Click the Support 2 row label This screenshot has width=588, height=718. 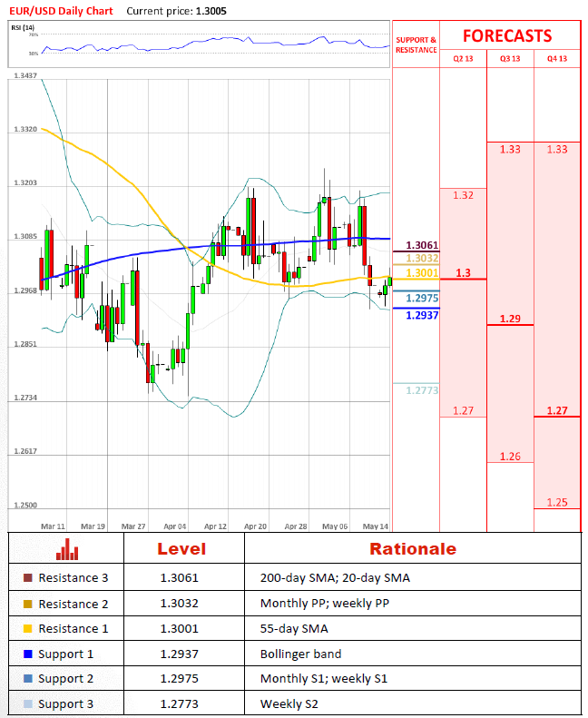point(66,679)
